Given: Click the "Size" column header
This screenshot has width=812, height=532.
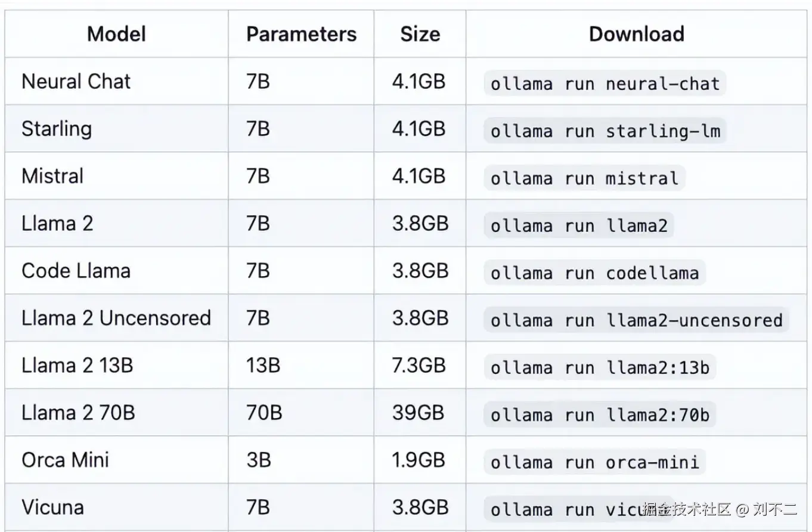Looking at the screenshot, I should [420, 34].
